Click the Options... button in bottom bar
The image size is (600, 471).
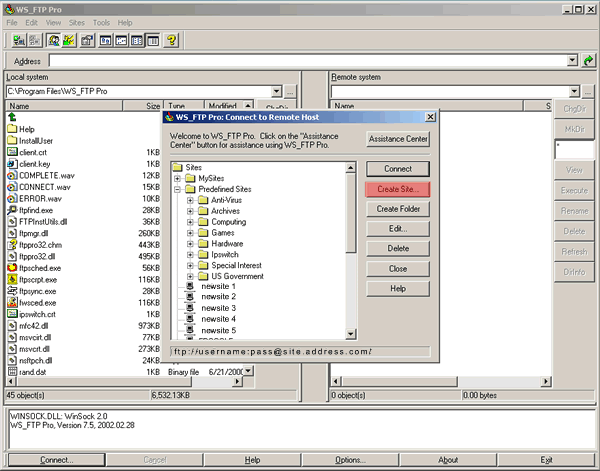point(350,460)
